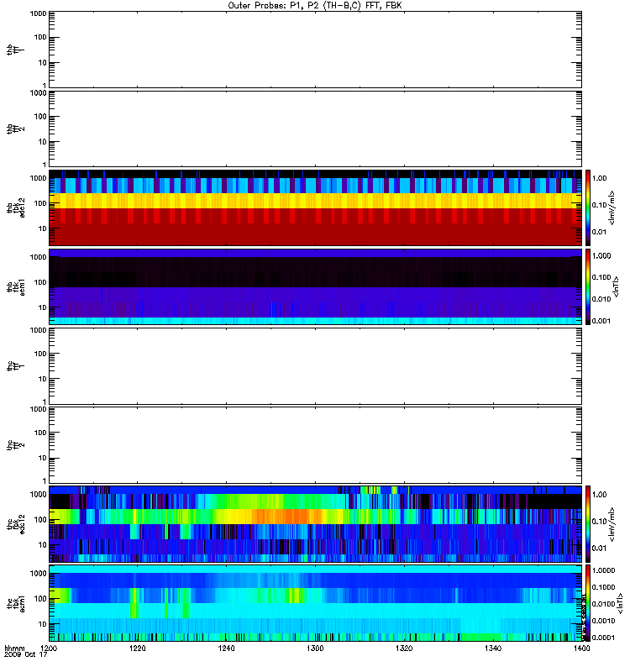Click '0.10' on the thb edc12 color scale
The height and width of the screenshot is (672, 630).
(x=599, y=205)
